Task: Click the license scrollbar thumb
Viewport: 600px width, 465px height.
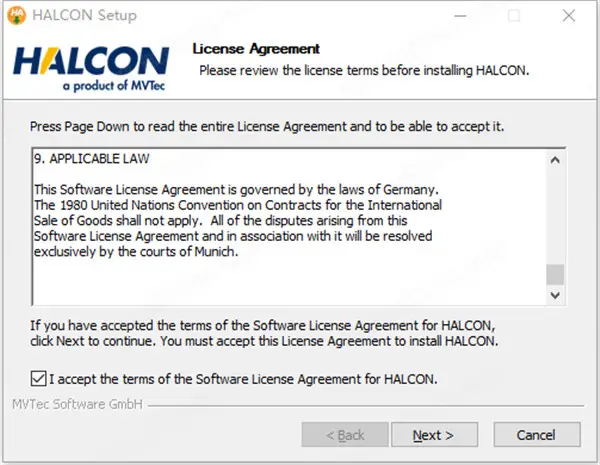Action: click(554, 273)
